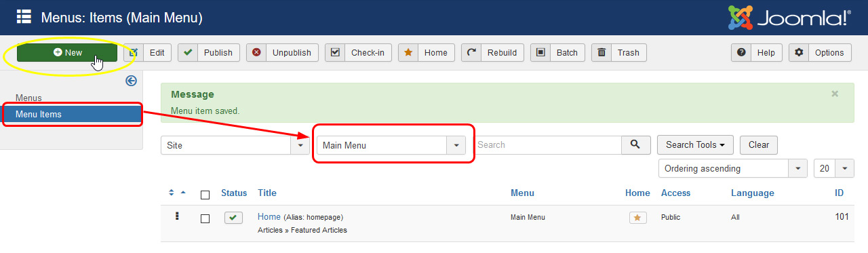Sort the table by Title
Image resolution: width=868 pixels, height=253 pixels.
(x=267, y=193)
